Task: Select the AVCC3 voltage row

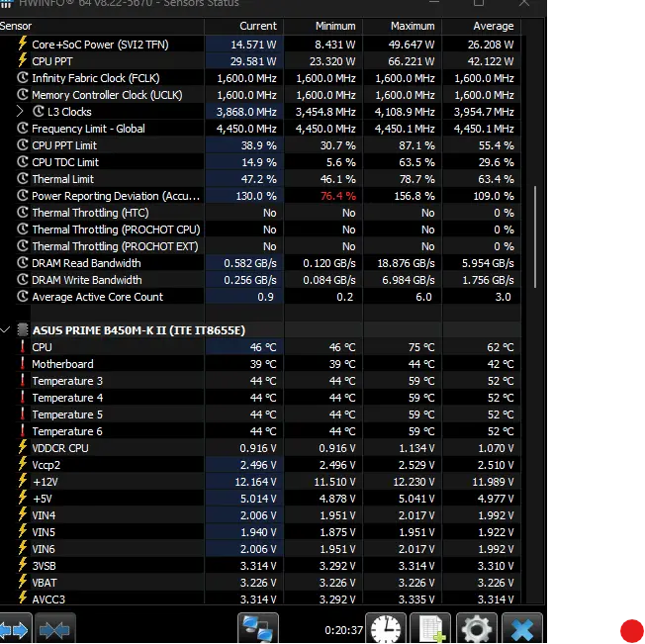Action: (260, 598)
